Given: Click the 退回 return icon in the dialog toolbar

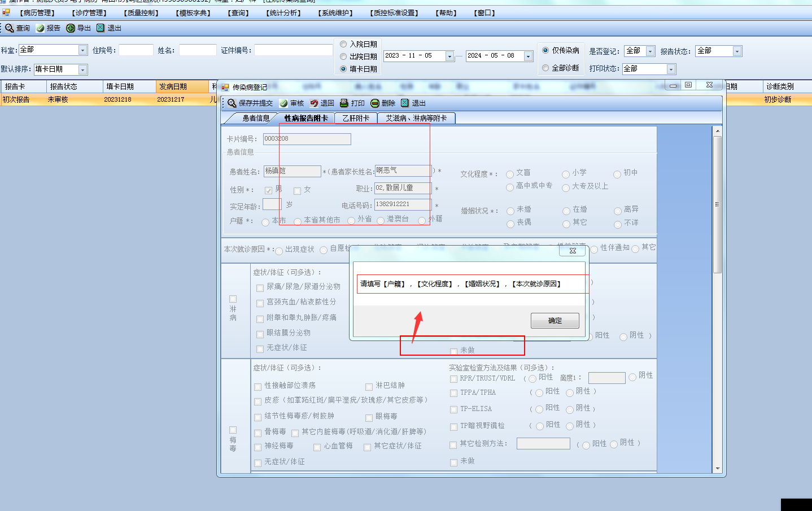Looking at the screenshot, I should (314, 103).
